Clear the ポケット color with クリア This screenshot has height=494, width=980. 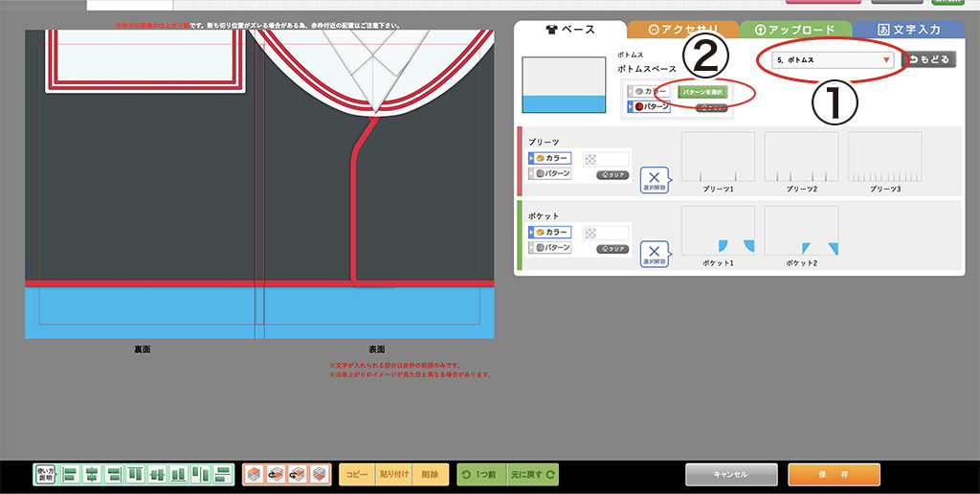click(612, 249)
